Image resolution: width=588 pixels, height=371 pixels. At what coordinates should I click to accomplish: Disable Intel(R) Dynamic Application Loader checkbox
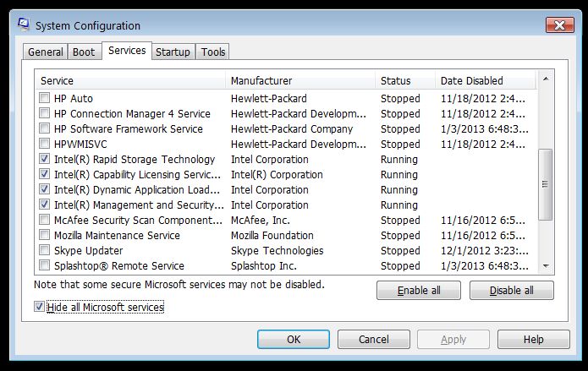[44, 189]
